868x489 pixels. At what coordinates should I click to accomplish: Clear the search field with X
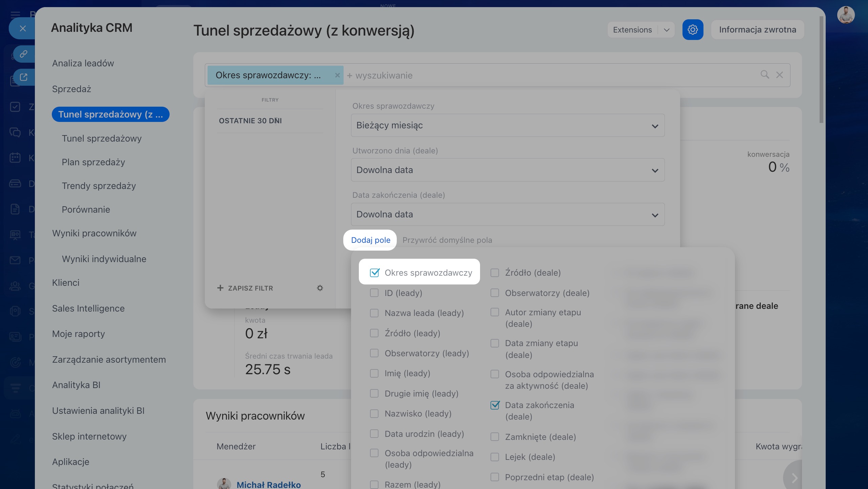click(779, 75)
